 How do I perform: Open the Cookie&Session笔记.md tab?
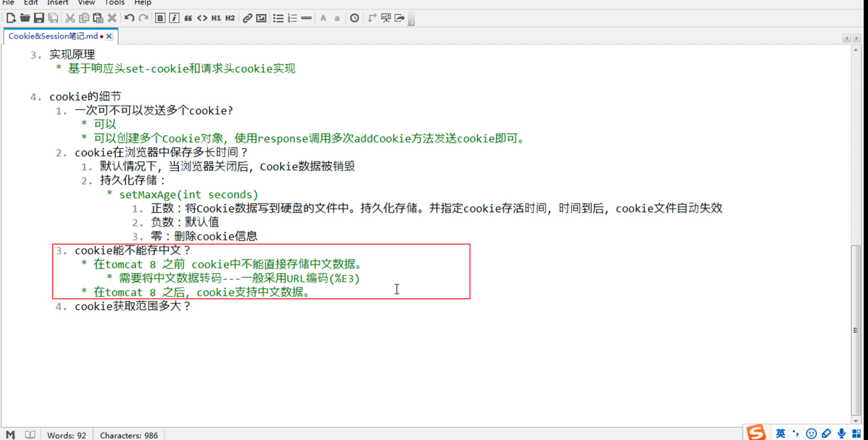53,36
